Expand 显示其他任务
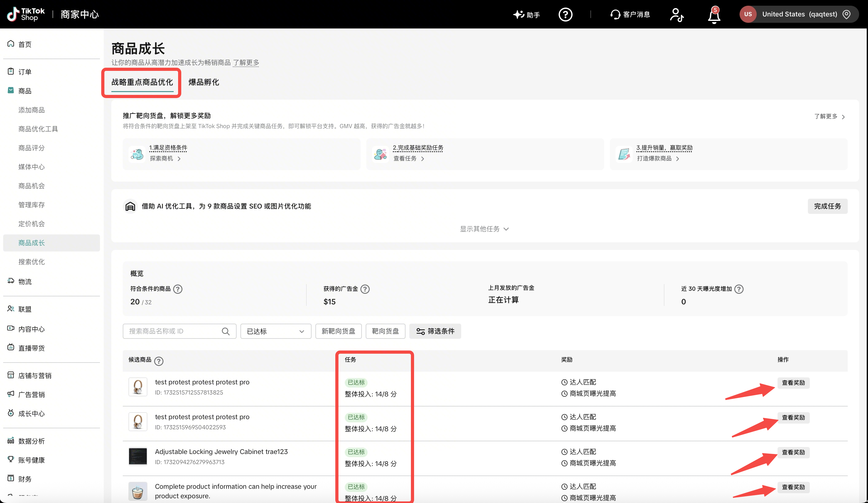The image size is (868, 503). (x=484, y=229)
